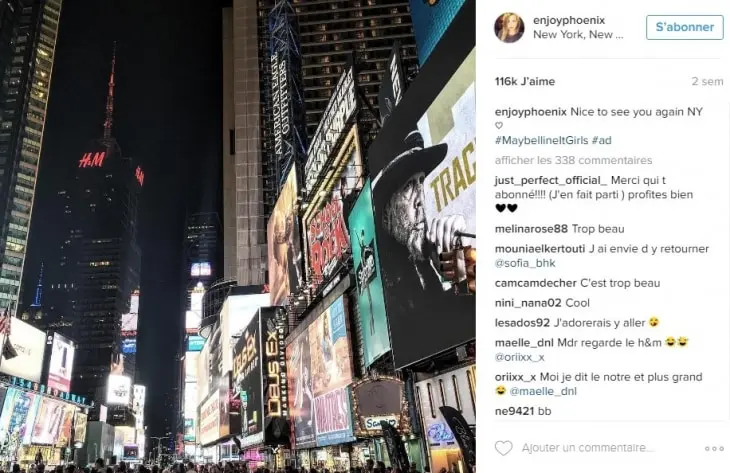Screen dimensions: 730x473
Task: Click the #ad hashtag
Action: click(602, 140)
